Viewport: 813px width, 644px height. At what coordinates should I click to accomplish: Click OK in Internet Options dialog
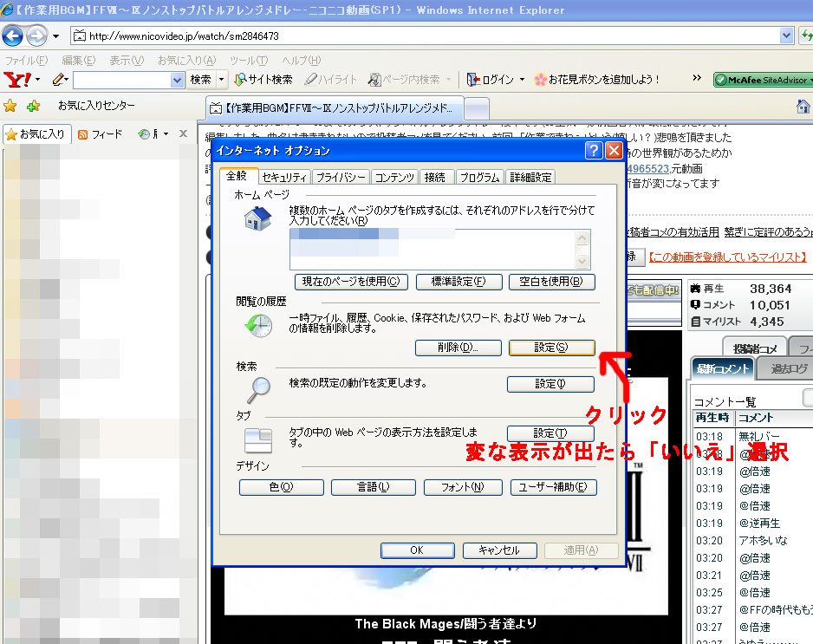point(418,550)
